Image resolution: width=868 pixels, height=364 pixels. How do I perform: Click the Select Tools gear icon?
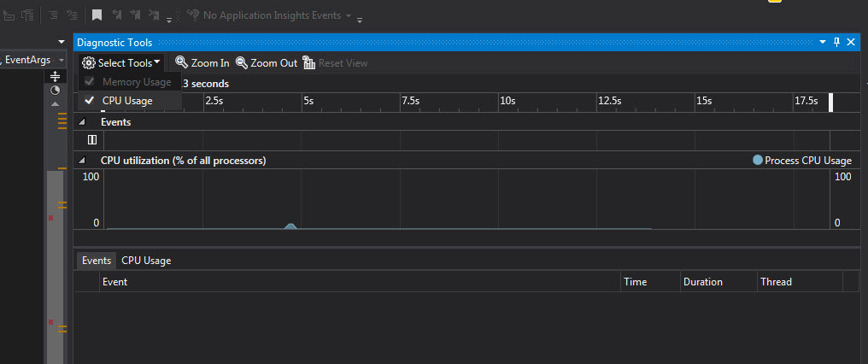[x=89, y=62]
